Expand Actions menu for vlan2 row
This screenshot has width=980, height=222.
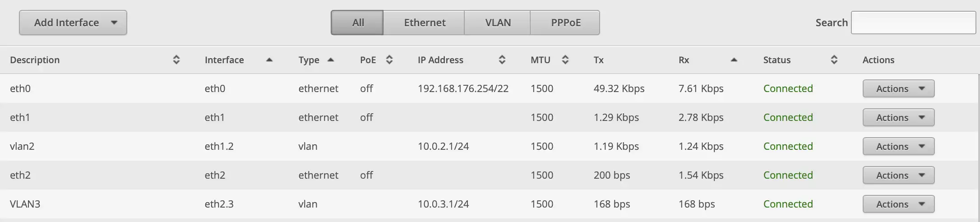coord(898,146)
